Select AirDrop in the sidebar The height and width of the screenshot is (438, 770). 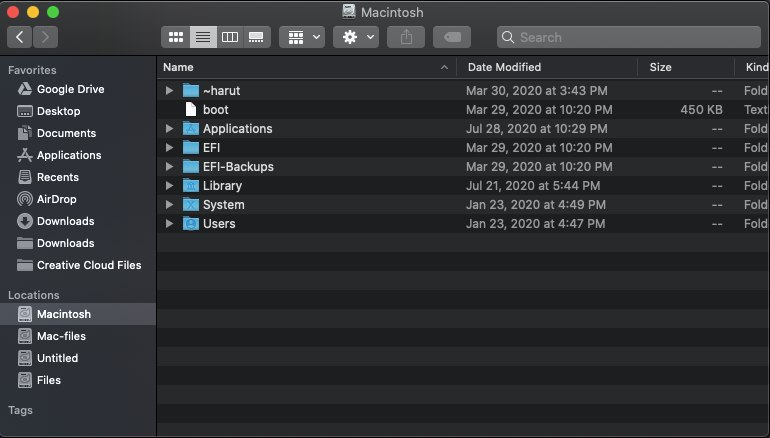click(x=58, y=199)
